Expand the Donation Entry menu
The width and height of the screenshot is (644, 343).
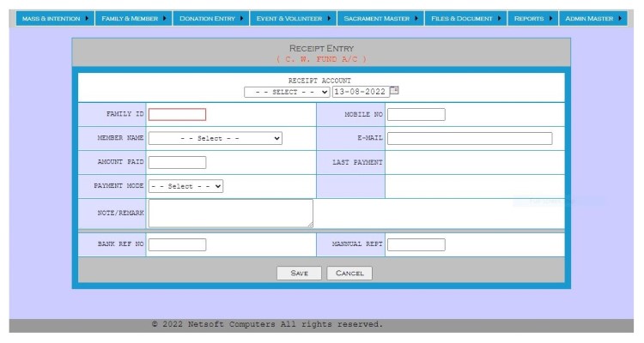click(211, 18)
